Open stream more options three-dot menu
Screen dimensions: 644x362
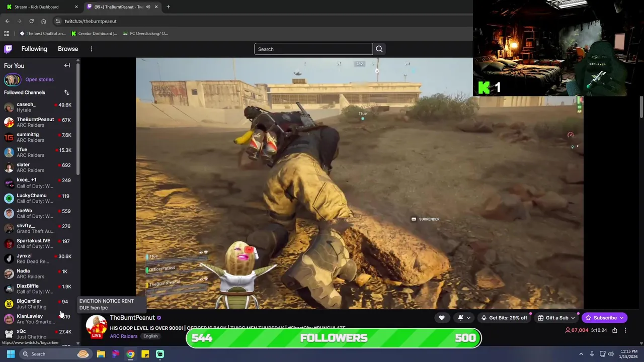[x=625, y=330]
